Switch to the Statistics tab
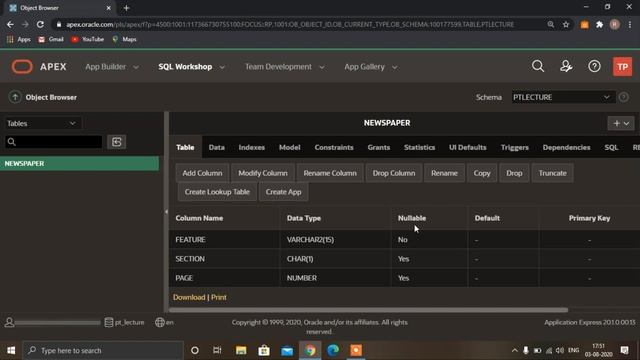Image resolution: width=640 pixels, height=360 pixels. (x=419, y=147)
